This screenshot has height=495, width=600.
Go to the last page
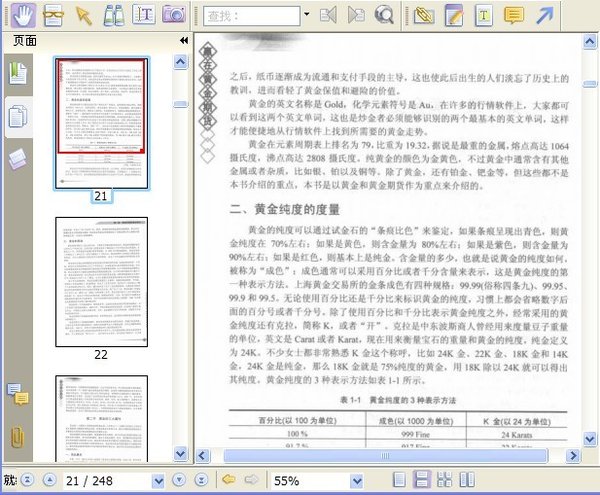[x=201, y=480]
